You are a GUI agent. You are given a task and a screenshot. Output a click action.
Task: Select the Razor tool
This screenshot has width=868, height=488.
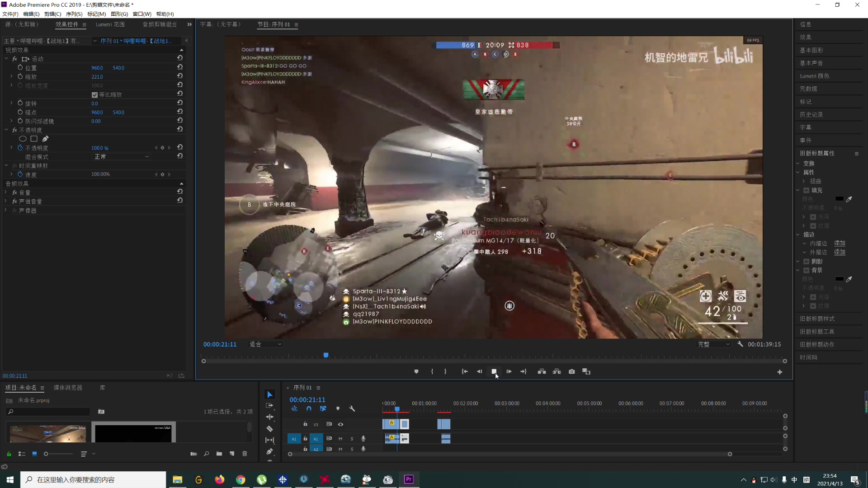tap(270, 428)
